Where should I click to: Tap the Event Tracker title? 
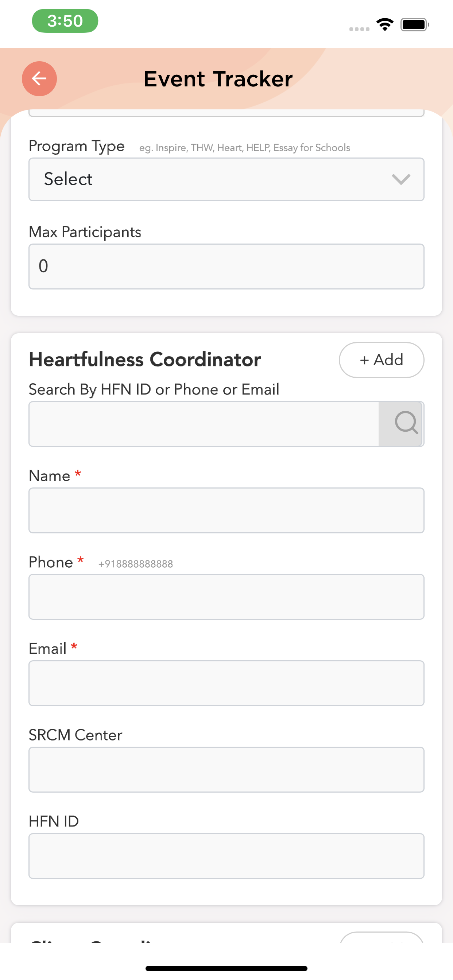pyautogui.click(x=218, y=79)
